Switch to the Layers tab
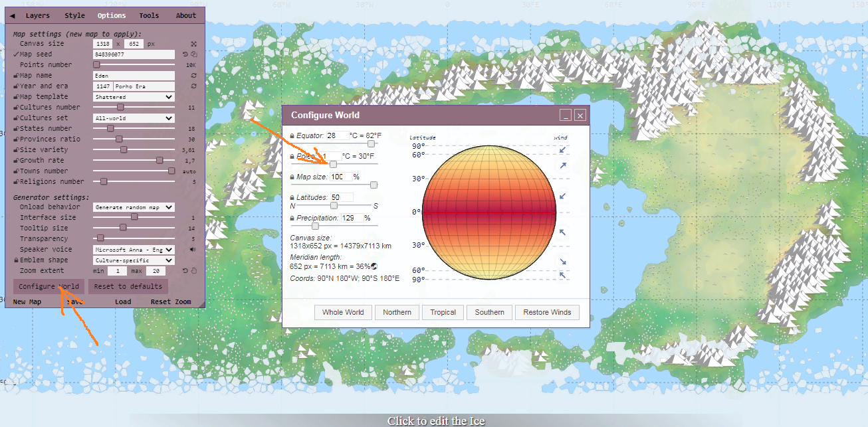 click(37, 15)
